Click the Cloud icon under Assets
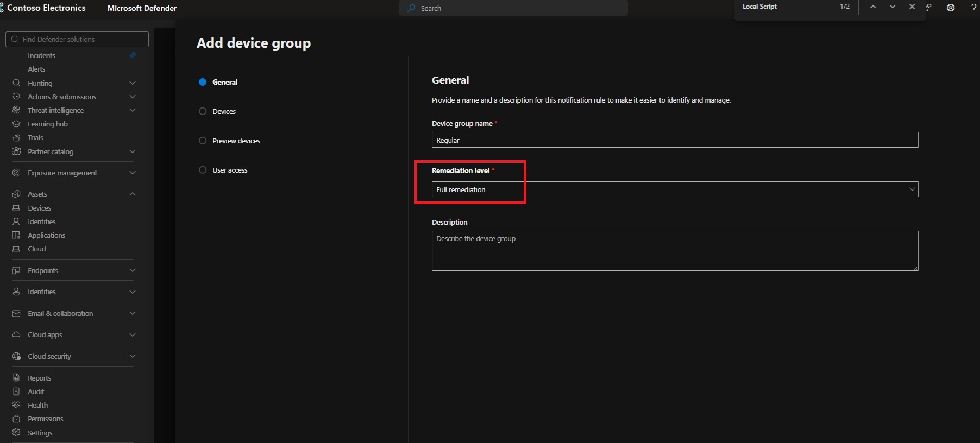The width and height of the screenshot is (980, 443). (16, 249)
